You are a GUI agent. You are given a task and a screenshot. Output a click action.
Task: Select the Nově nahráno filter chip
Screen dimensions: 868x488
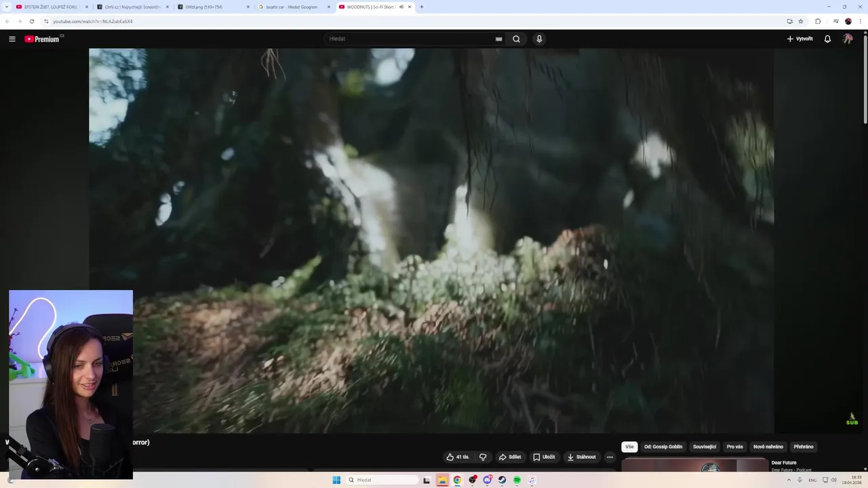(768, 447)
